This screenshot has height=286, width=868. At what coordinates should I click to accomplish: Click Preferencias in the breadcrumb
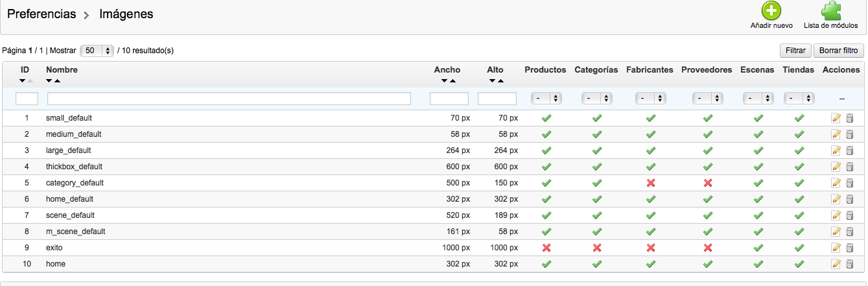click(x=41, y=14)
